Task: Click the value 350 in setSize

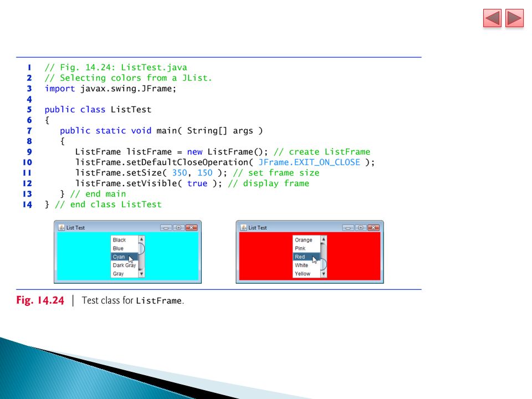Action: (180, 173)
